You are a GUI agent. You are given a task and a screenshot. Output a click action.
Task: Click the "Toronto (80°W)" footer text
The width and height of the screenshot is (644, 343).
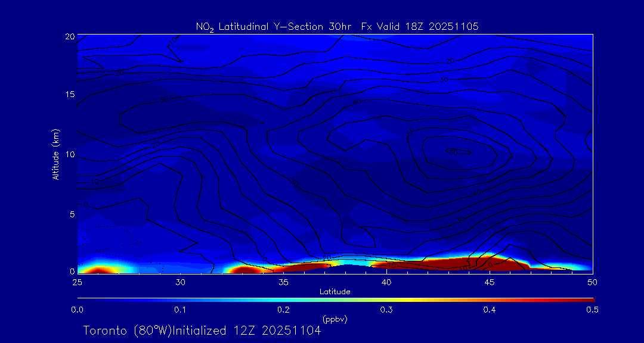[127, 330]
